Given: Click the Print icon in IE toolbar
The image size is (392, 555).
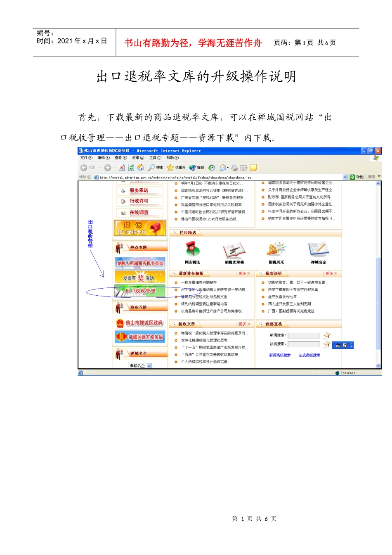Looking at the screenshot, I should point(234,168).
